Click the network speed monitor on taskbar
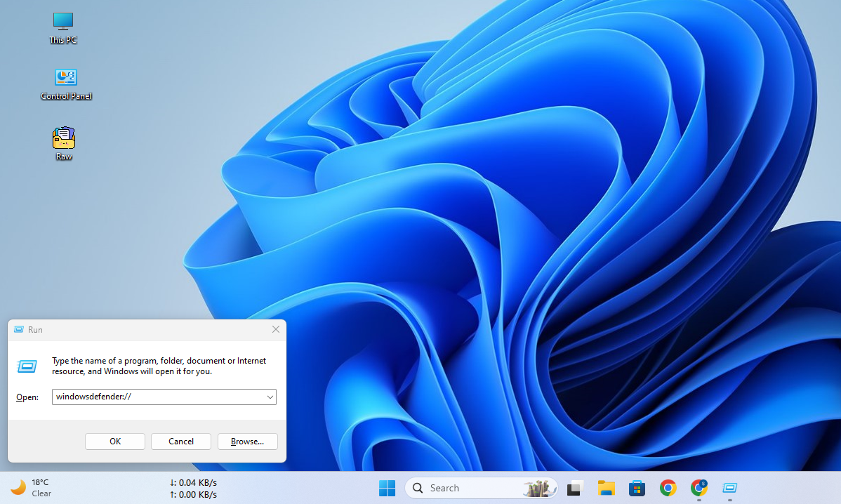Screen dimensions: 841x504 click(193, 488)
